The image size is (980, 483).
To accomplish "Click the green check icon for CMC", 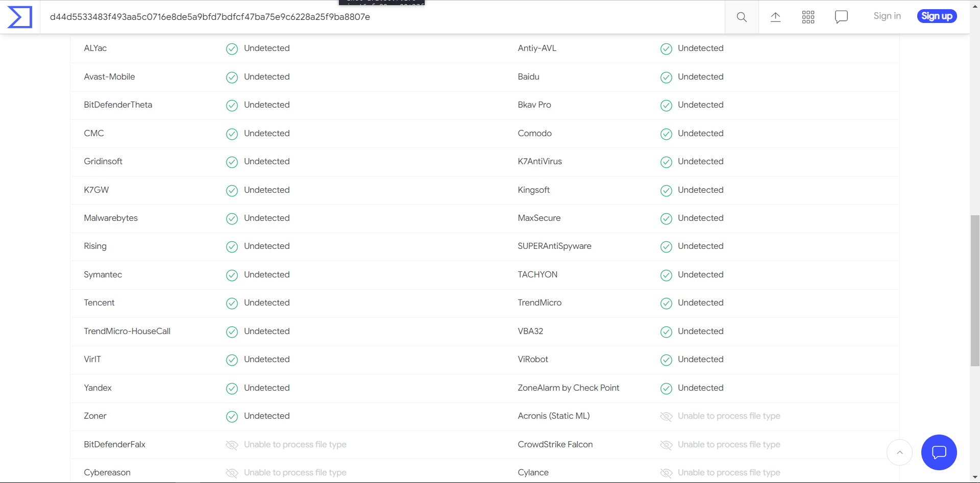I will pyautogui.click(x=232, y=134).
